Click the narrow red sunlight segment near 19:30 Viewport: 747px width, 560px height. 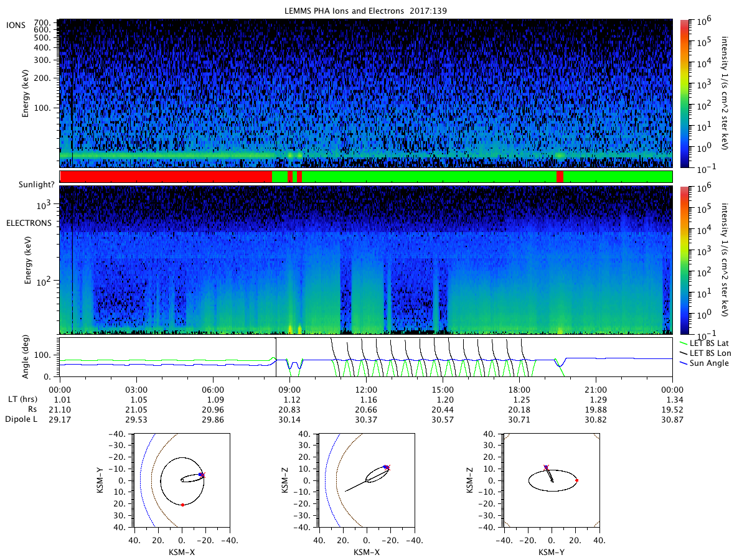point(560,177)
